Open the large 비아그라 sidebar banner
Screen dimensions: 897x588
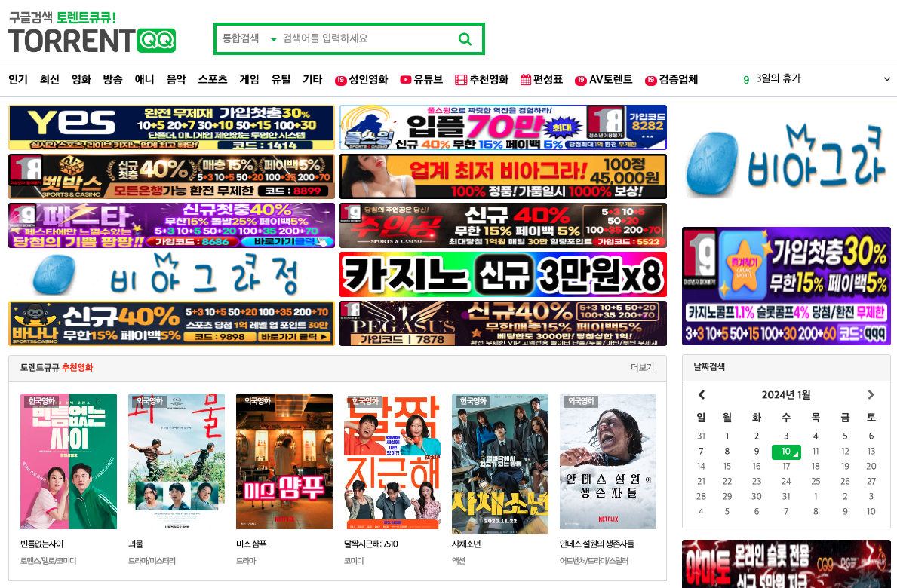tap(786, 162)
